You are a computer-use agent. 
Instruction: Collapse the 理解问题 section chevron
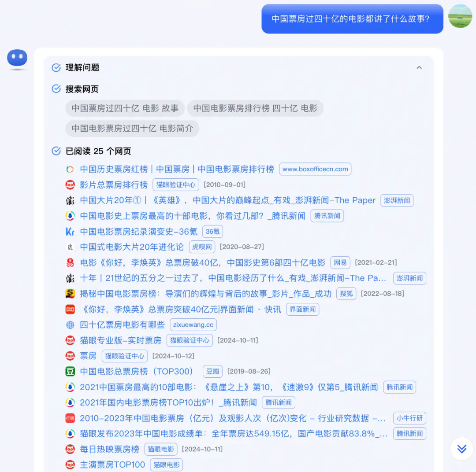click(x=419, y=67)
